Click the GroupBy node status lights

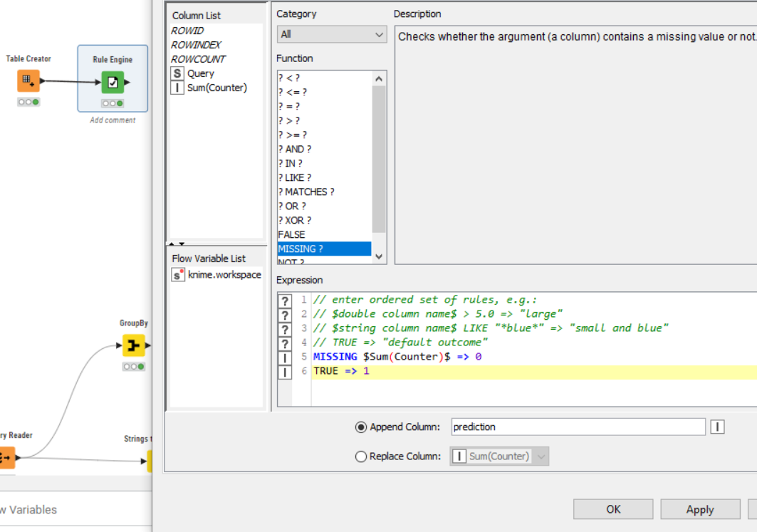pyautogui.click(x=134, y=366)
